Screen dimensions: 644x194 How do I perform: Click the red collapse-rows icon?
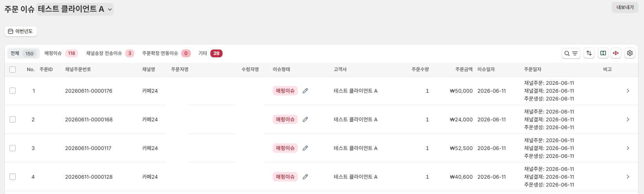[616, 53]
